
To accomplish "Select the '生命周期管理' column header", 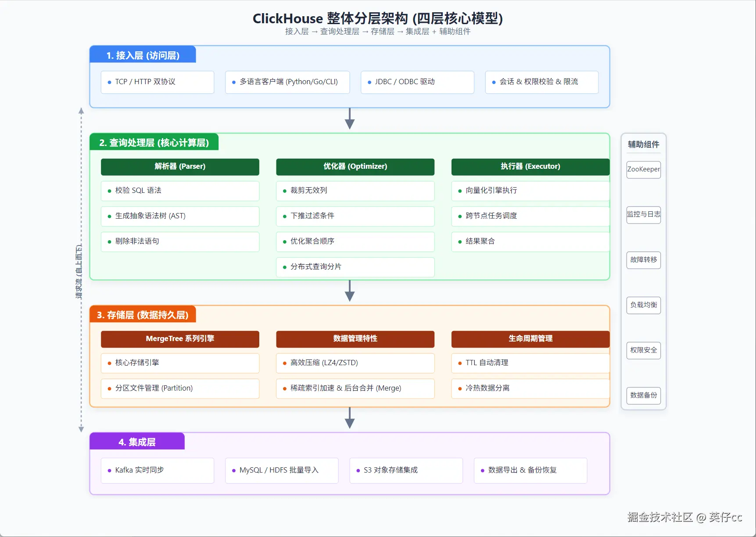I will [x=530, y=339].
